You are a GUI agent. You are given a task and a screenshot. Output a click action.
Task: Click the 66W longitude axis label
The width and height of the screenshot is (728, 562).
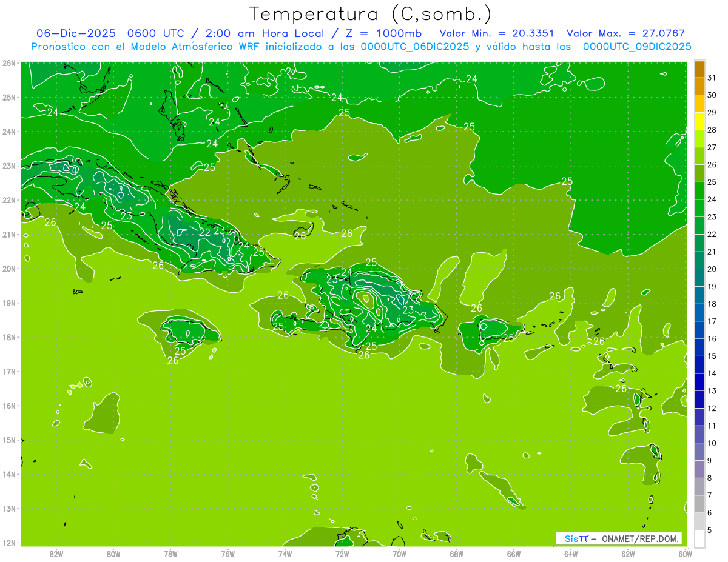point(514,554)
